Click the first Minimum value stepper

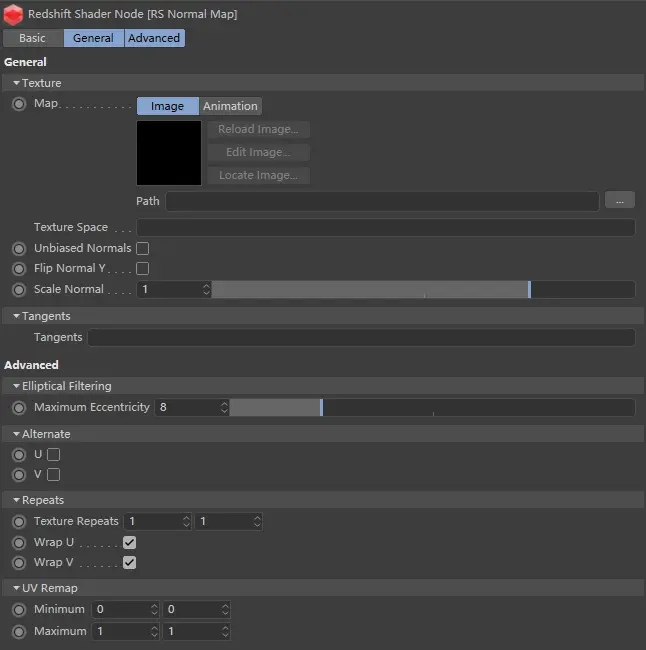coord(154,609)
